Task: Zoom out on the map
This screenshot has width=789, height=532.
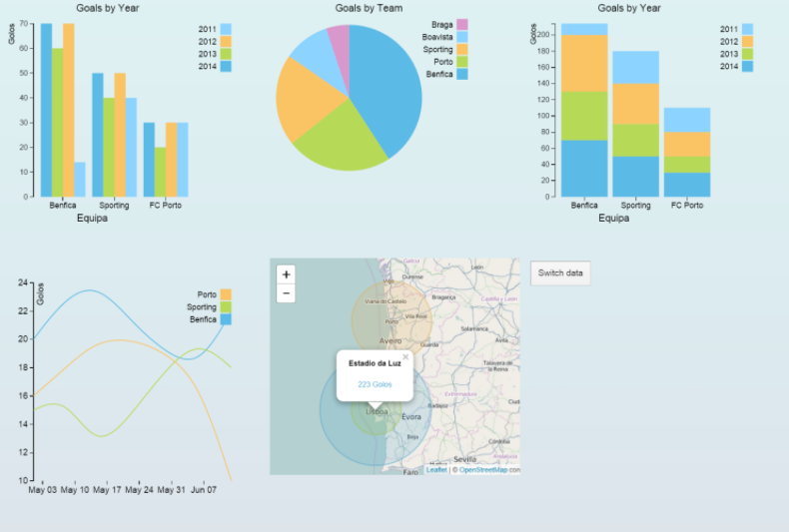Action: point(287,293)
